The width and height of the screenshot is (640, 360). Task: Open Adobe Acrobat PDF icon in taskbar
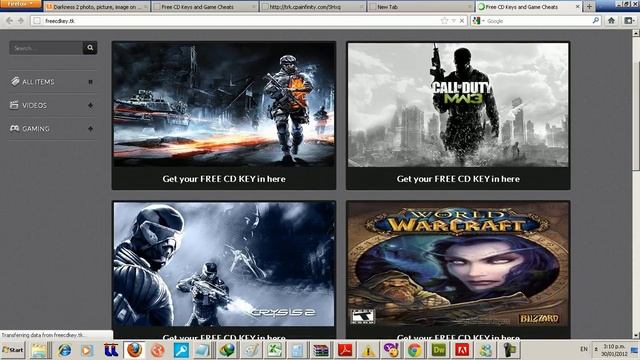tap(345, 350)
